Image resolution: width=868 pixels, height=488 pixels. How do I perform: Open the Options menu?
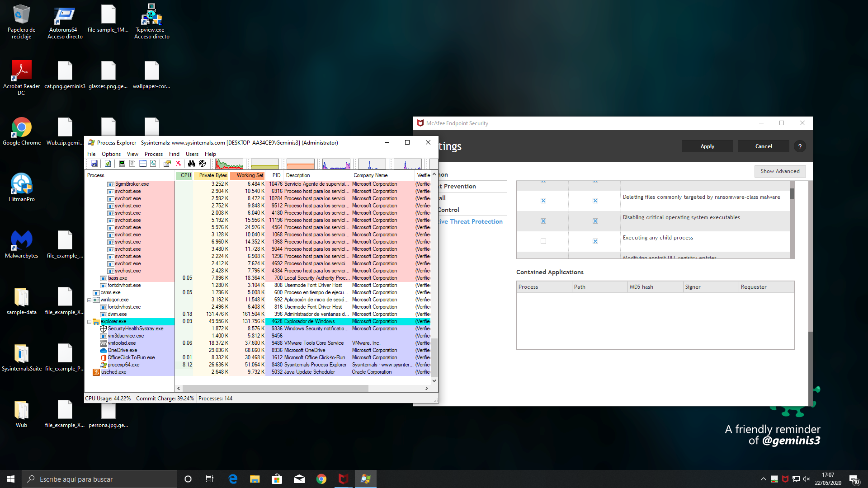click(111, 154)
